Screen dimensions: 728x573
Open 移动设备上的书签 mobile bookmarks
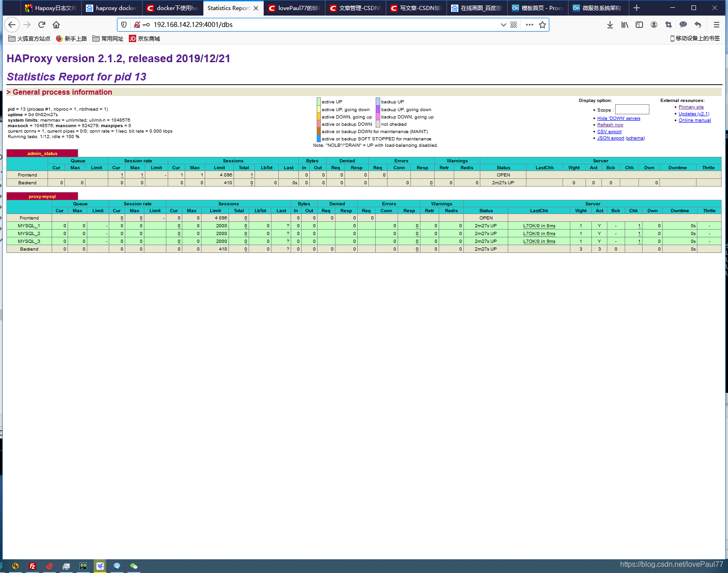[x=695, y=38]
